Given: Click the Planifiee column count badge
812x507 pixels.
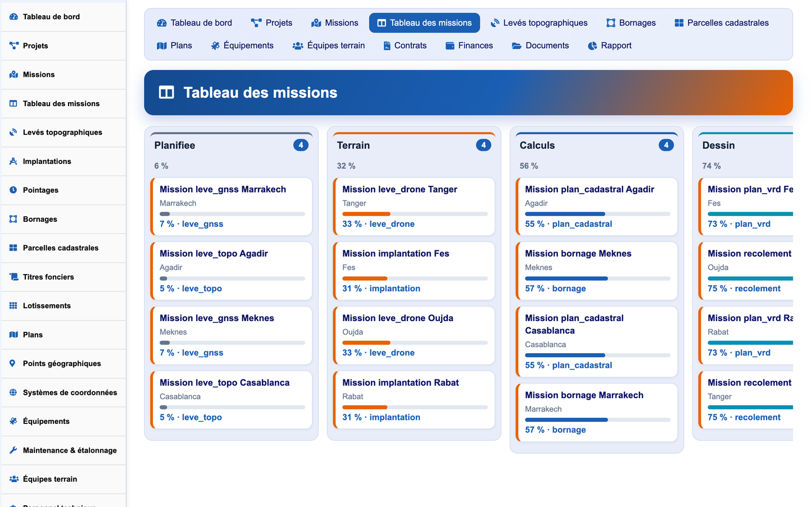Looking at the screenshot, I should (x=301, y=145).
